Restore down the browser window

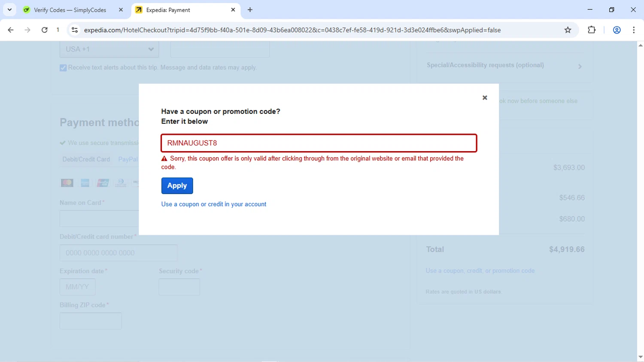coord(611,9)
